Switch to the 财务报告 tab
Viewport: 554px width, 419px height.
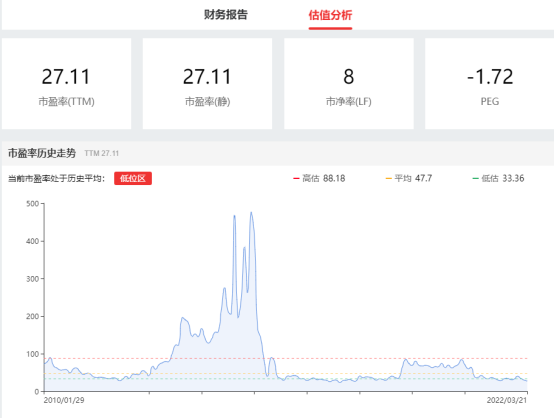226,15
